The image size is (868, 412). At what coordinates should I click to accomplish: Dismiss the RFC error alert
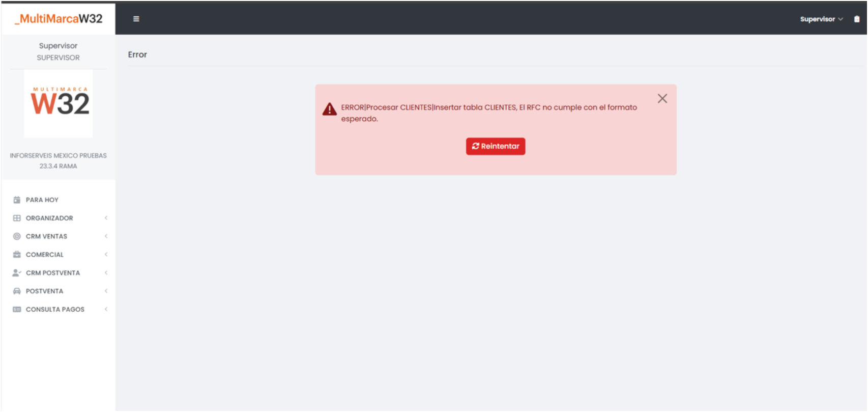coord(662,99)
